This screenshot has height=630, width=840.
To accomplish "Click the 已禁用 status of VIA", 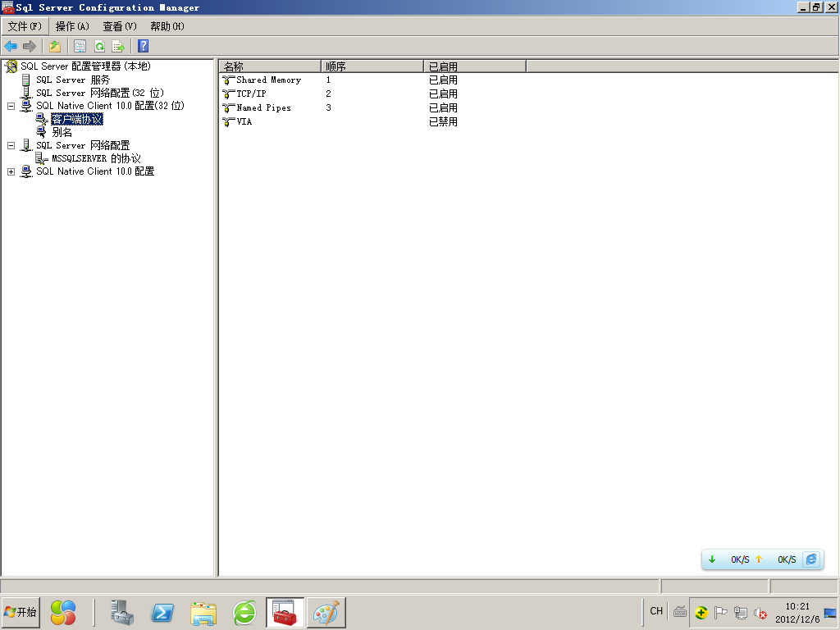I will pyautogui.click(x=443, y=122).
